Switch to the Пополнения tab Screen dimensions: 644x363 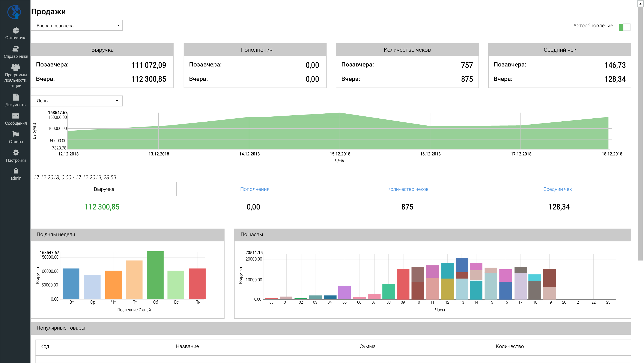(255, 189)
